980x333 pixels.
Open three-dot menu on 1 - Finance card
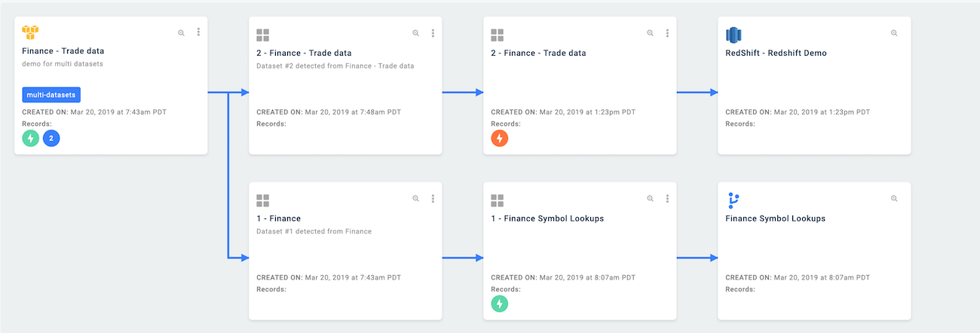[433, 199]
